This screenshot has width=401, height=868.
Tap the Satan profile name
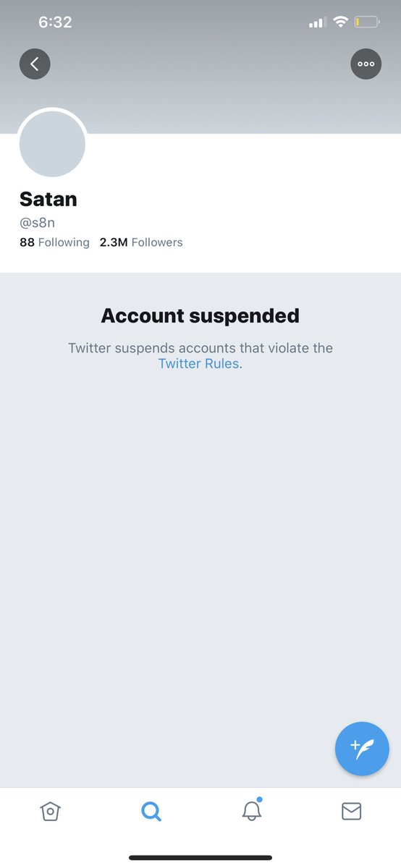point(48,199)
